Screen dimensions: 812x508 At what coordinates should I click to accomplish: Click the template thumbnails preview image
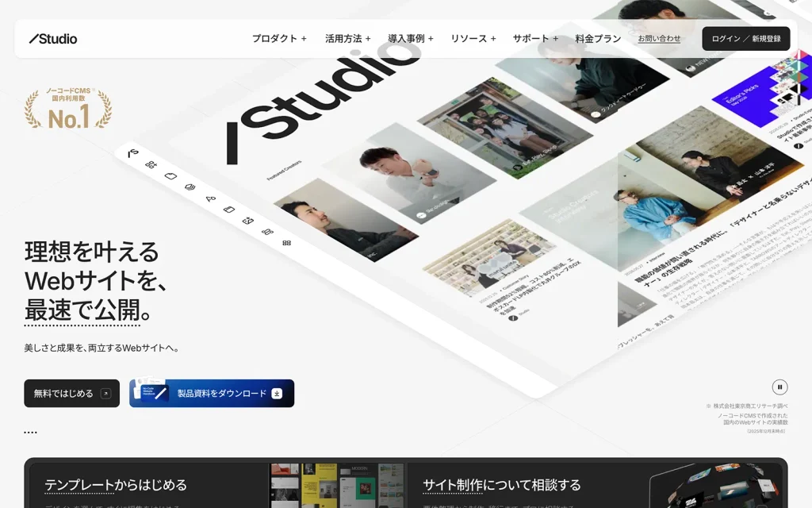pos(337,486)
